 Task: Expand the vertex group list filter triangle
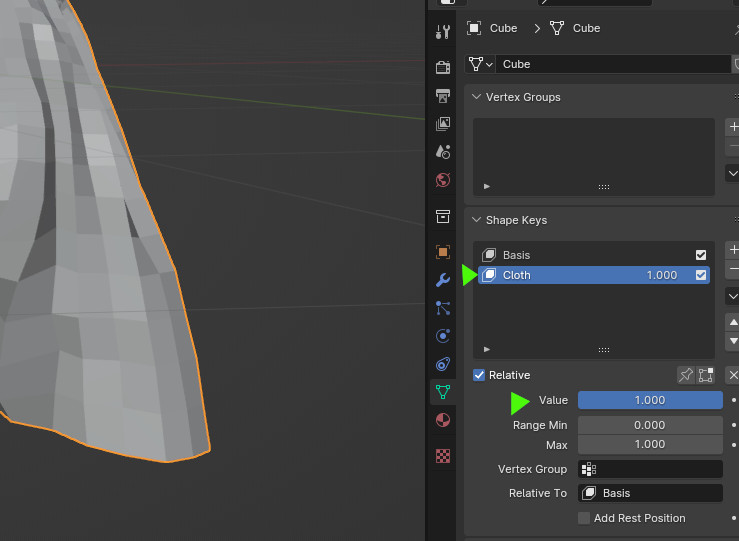[x=487, y=187]
